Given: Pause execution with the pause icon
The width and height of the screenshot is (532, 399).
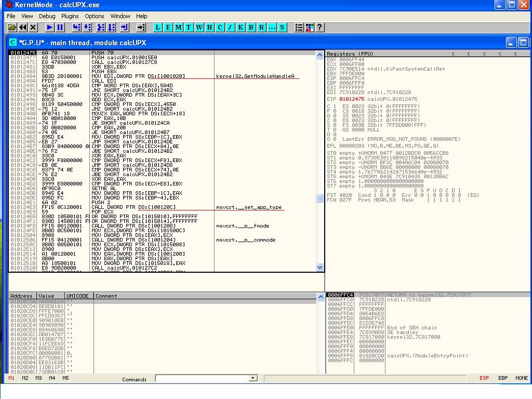Looking at the screenshot, I should [60, 28].
